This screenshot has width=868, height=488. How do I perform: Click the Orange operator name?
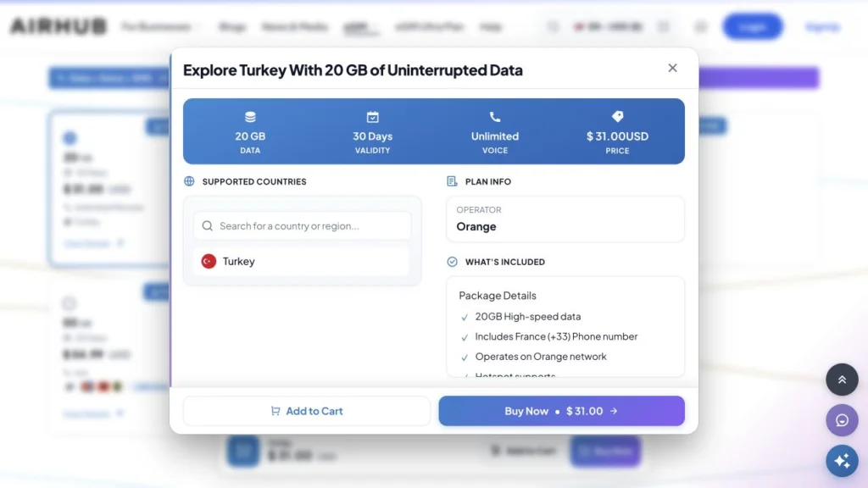[x=476, y=226]
